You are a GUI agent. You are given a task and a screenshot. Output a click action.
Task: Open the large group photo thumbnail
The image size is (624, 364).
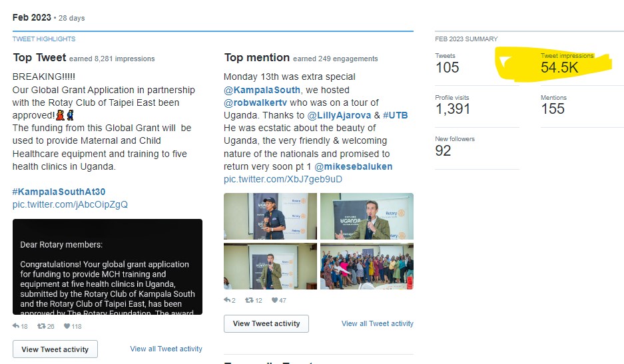pyautogui.click(x=367, y=266)
